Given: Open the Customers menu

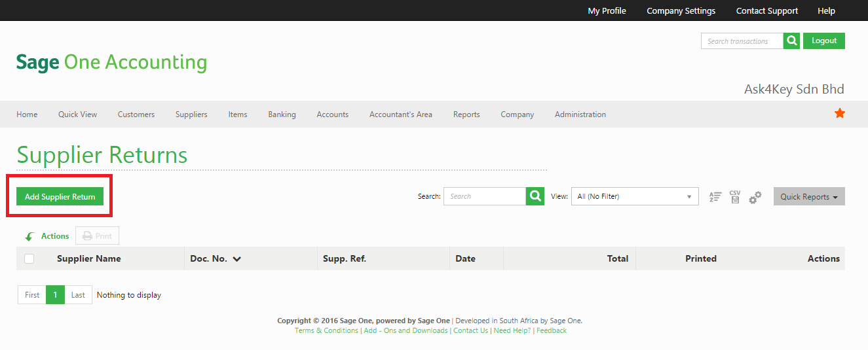Looking at the screenshot, I should pos(136,114).
